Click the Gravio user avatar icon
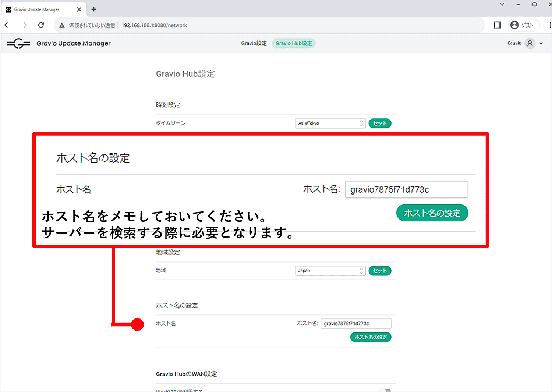This screenshot has height=392, width=552. (530, 43)
